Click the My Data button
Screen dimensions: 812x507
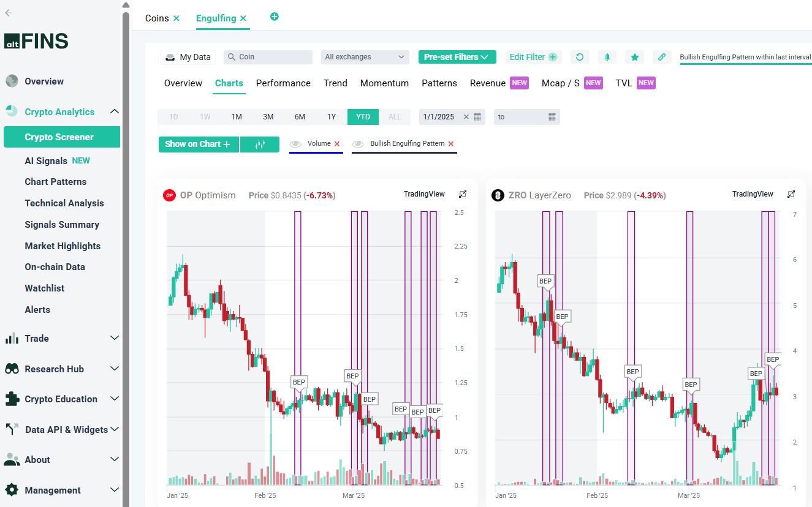[188, 57]
